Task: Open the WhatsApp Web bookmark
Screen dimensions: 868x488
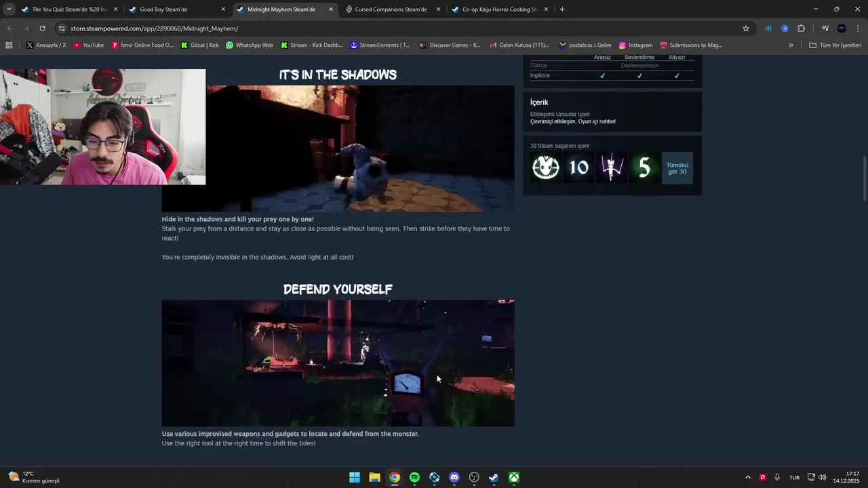Action: 250,45
